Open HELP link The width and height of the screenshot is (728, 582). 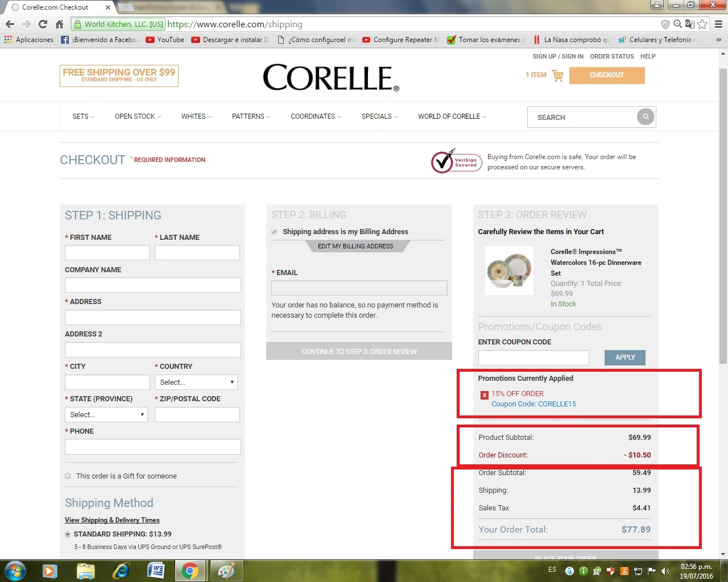(x=648, y=56)
